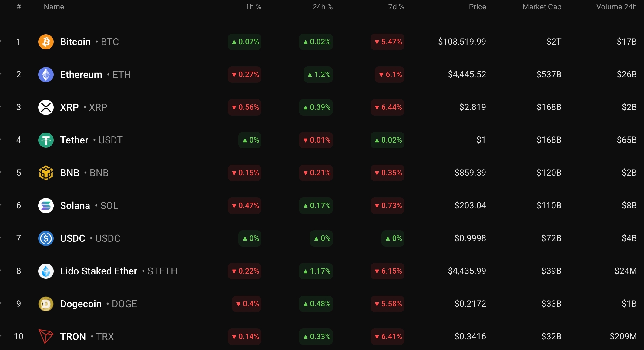Expand the chevron on the Dogecoin row
The image size is (644, 350).
coord(1,304)
